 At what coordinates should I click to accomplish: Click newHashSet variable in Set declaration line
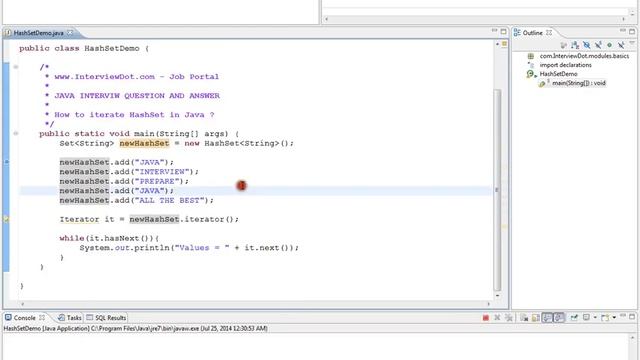pos(144,143)
